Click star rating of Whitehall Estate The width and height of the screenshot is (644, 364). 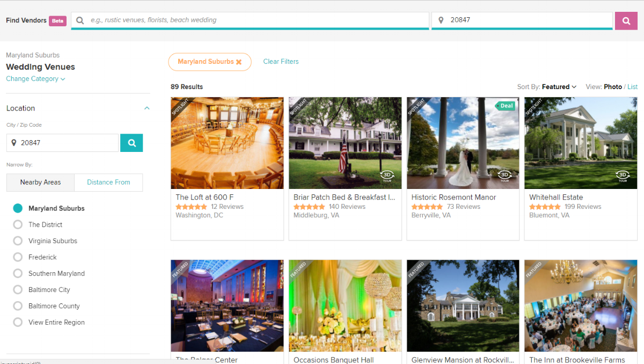(x=545, y=207)
